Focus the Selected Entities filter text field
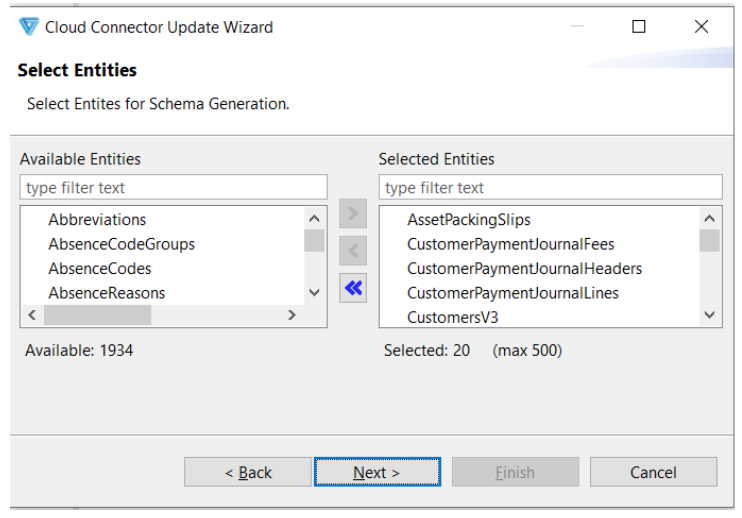 pyautogui.click(x=550, y=187)
